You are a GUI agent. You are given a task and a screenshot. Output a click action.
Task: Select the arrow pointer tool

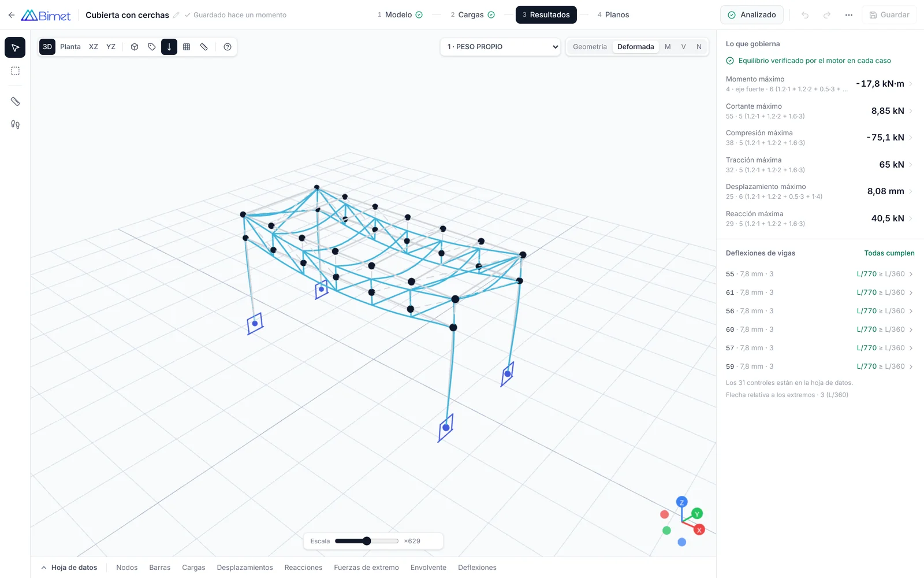(x=15, y=47)
